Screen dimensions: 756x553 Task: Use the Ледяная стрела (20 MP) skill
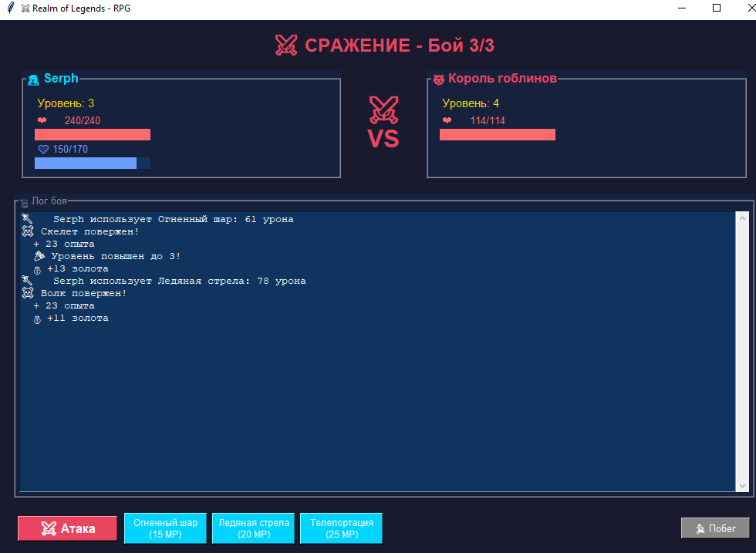coord(254,528)
